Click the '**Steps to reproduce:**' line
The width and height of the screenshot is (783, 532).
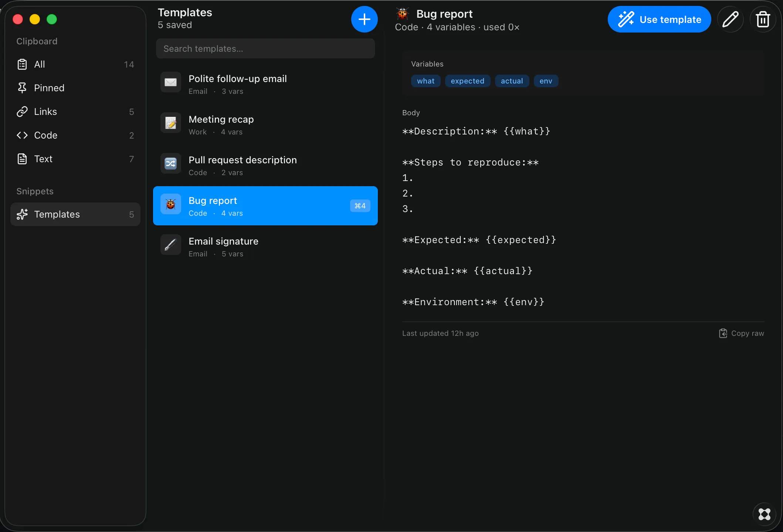click(x=470, y=162)
